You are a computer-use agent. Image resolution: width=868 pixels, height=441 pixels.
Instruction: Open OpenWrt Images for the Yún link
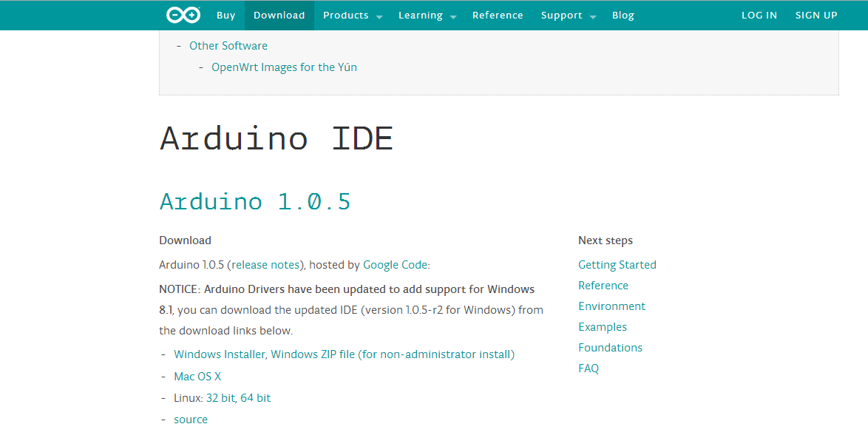click(x=285, y=67)
